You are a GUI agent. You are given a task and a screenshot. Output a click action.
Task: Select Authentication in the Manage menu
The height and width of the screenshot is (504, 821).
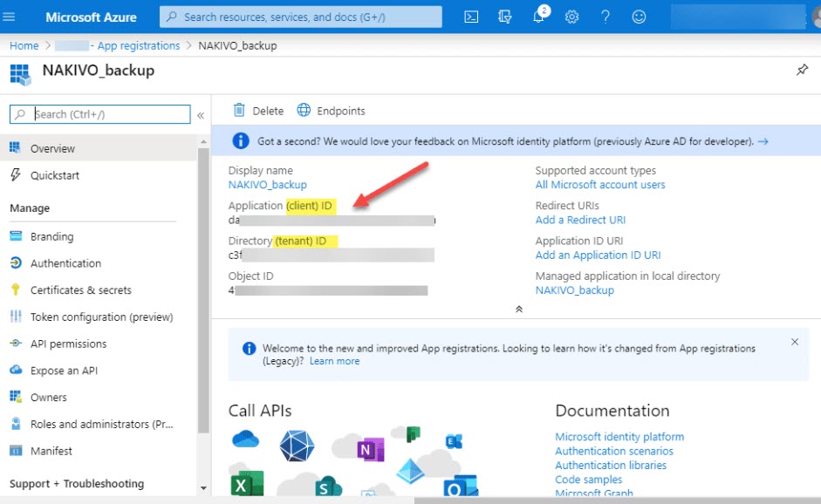65,263
